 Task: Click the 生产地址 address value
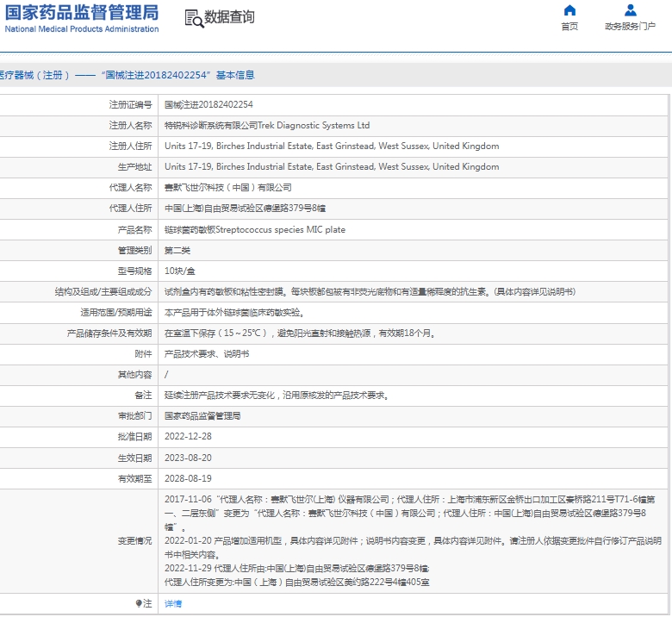pyautogui.click(x=332, y=167)
